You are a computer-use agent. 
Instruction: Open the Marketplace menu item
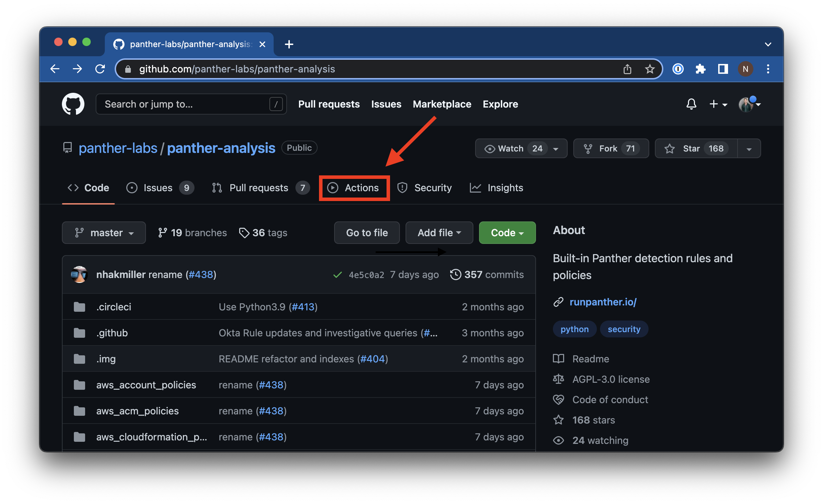coord(442,104)
